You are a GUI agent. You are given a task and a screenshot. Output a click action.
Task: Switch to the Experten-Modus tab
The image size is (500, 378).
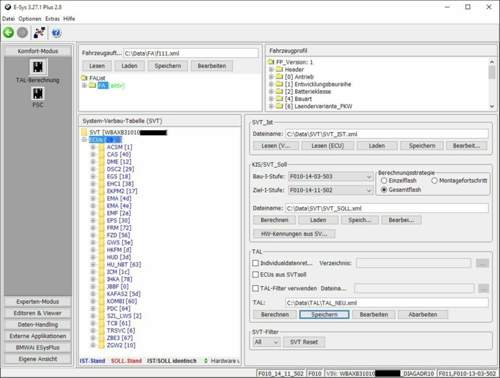tap(38, 301)
